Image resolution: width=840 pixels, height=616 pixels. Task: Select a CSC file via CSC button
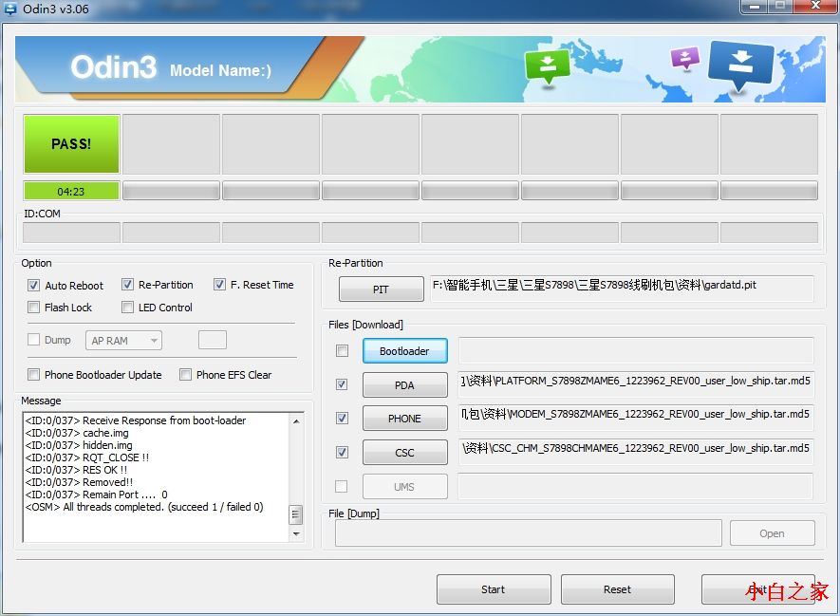[405, 453]
